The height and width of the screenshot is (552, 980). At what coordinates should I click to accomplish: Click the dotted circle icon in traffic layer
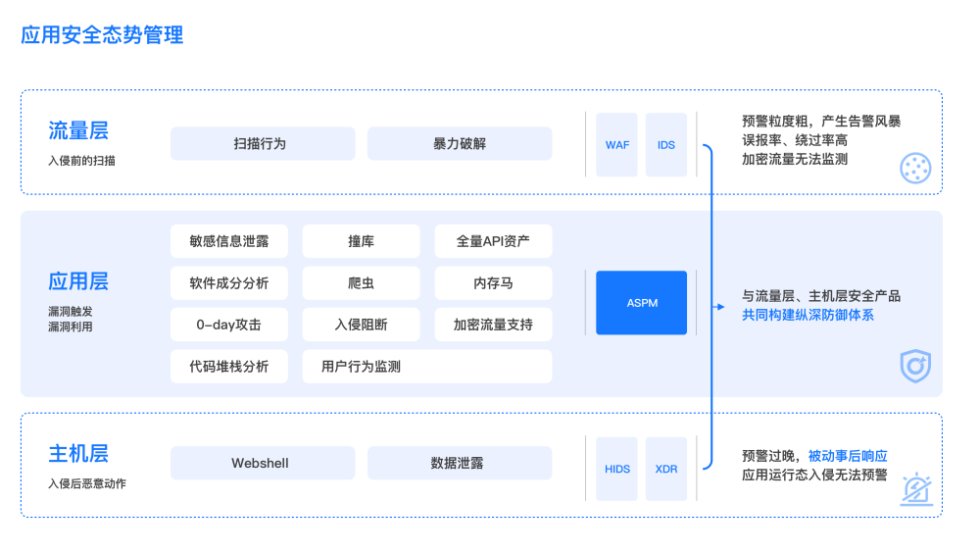(x=914, y=169)
